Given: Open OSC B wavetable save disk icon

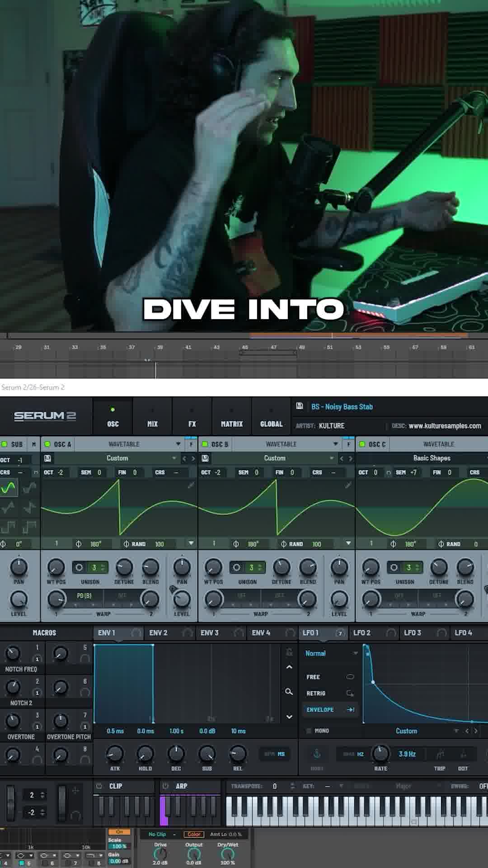Looking at the screenshot, I should [x=205, y=458].
